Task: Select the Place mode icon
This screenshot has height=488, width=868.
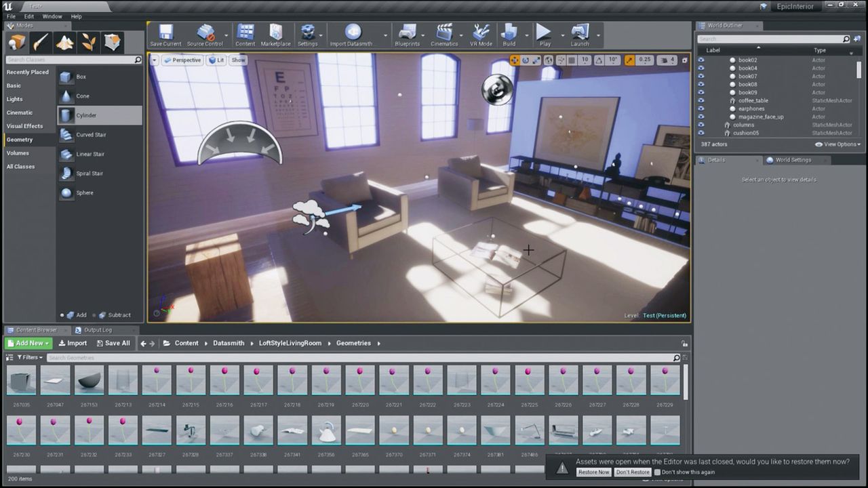Action: click(x=17, y=43)
